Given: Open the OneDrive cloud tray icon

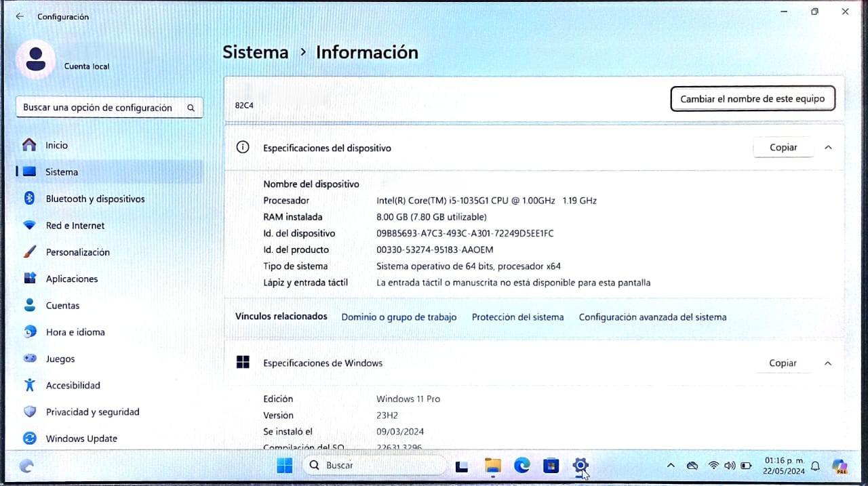Looking at the screenshot, I should tap(692, 466).
